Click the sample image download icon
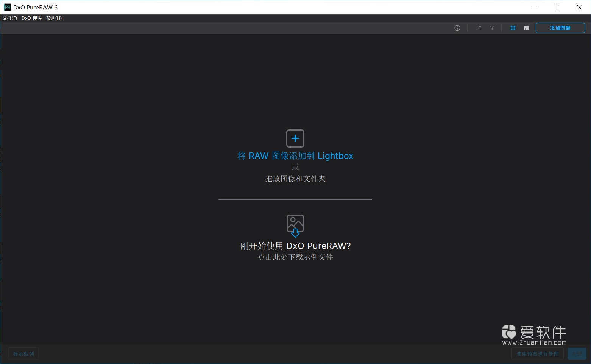The width and height of the screenshot is (591, 364). [295, 226]
